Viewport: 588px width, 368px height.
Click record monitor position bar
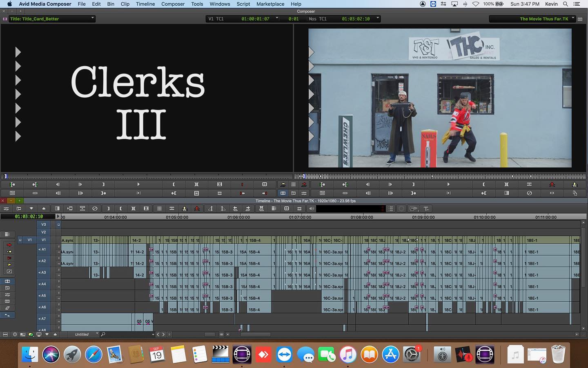click(x=441, y=176)
